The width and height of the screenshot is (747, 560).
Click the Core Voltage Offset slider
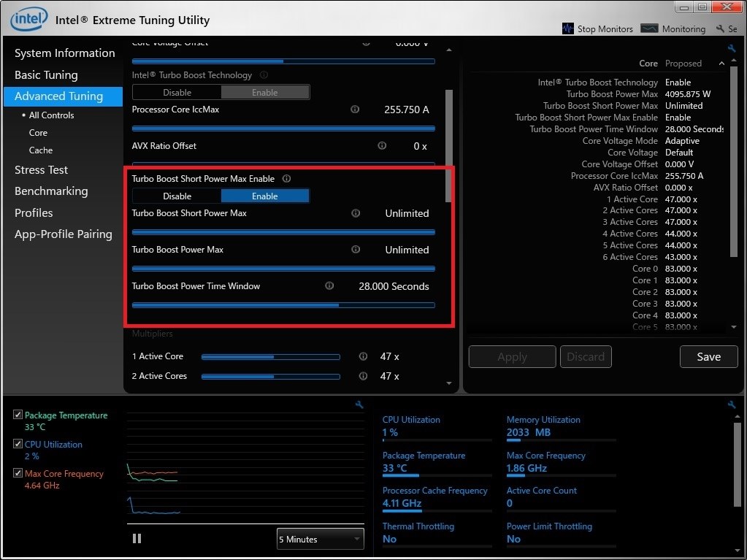point(283,61)
